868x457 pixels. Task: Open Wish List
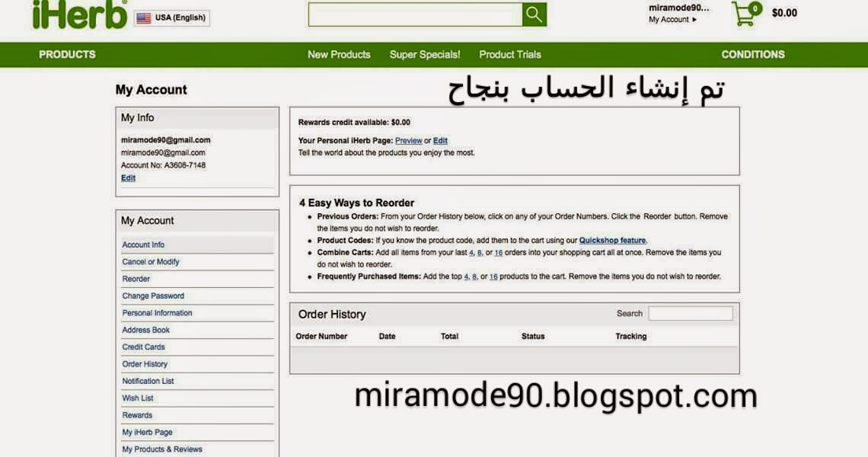138,398
